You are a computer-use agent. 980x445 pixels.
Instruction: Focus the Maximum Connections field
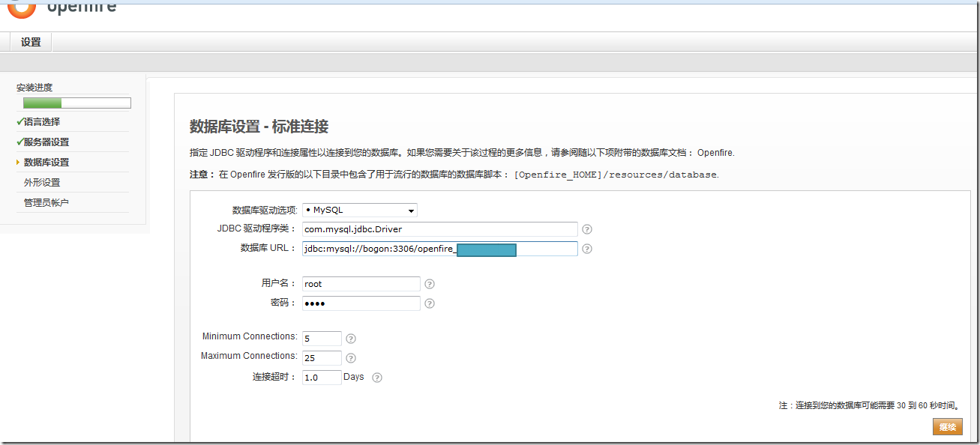(x=322, y=358)
